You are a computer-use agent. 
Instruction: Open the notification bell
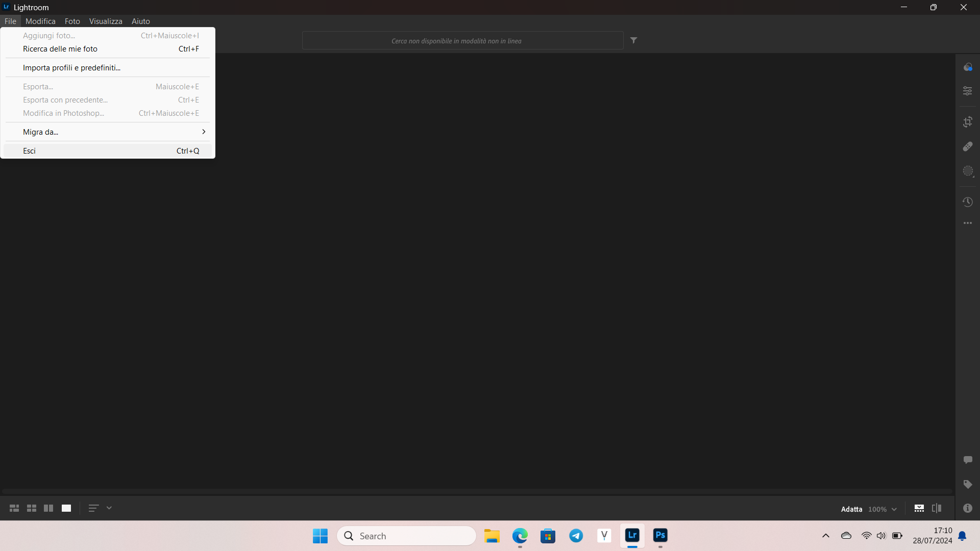(962, 536)
